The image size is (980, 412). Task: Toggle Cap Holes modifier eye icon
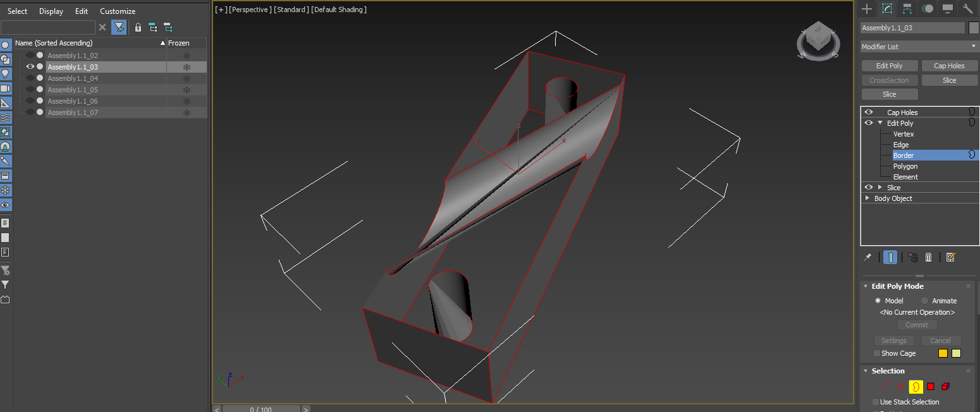(869, 112)
